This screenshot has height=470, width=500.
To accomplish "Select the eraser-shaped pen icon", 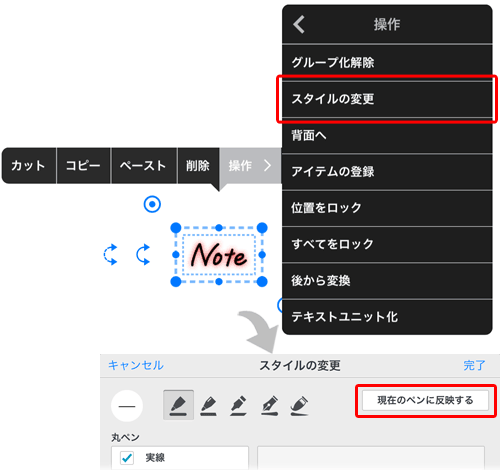I will [299, 405].
